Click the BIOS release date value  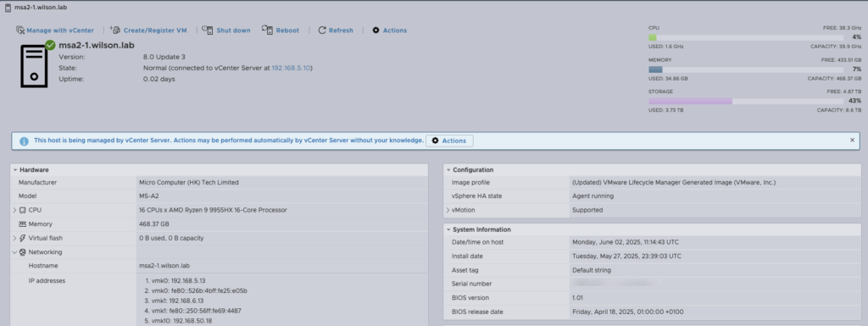tap(628, 312)
